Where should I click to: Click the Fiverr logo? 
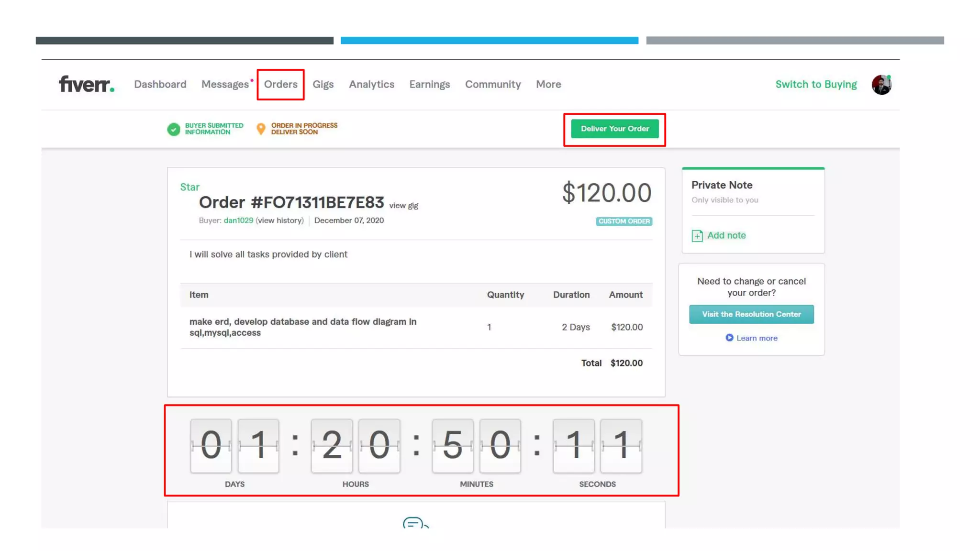pyautogui.click(x=87, y=84)
